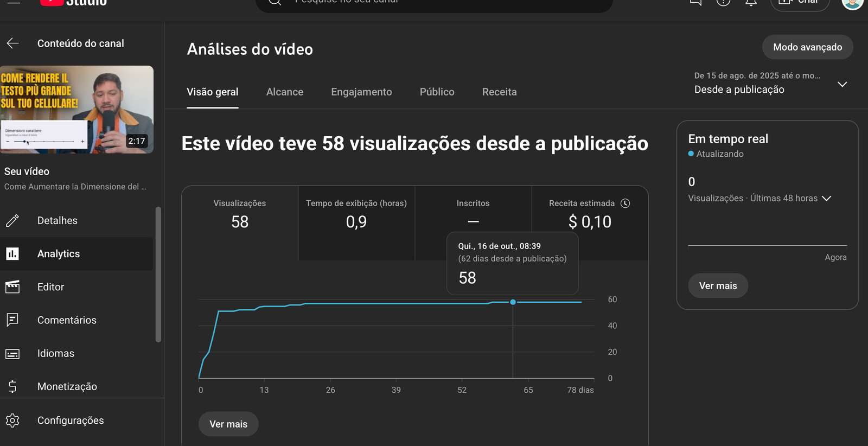Open the Engajamento tab
The width and height of the screenshot is (868, 446).
[x=361, y=92]
